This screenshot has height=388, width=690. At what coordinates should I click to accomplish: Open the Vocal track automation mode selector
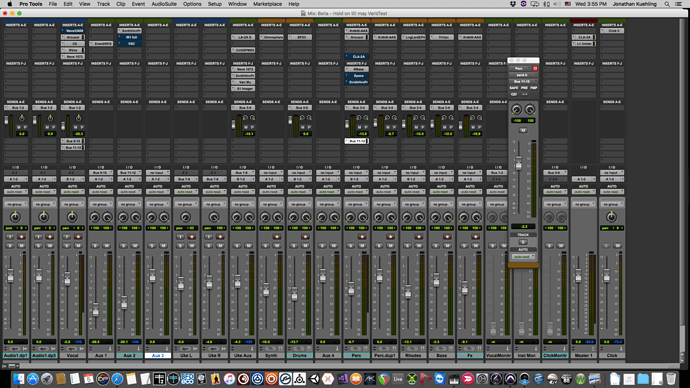pyautogui.click(x=72, y=192)
